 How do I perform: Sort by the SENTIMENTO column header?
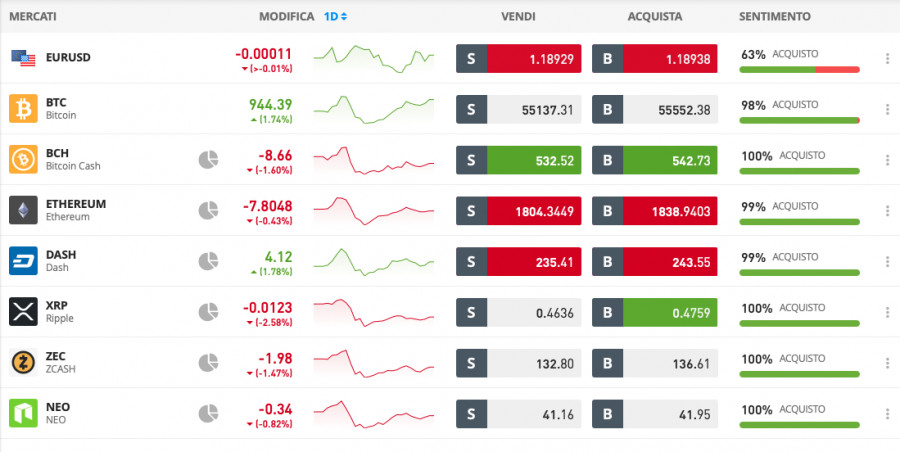[x=775, y=17]
